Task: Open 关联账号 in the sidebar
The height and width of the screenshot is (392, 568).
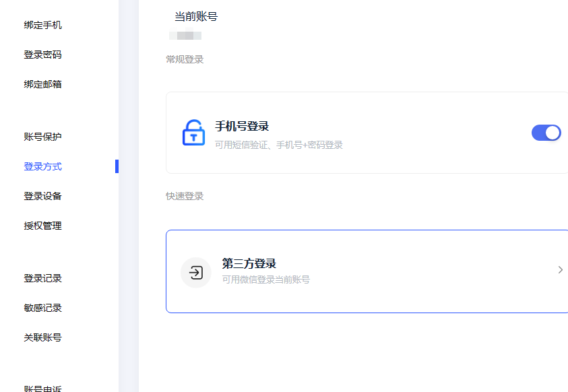Action: click(42, 337)
